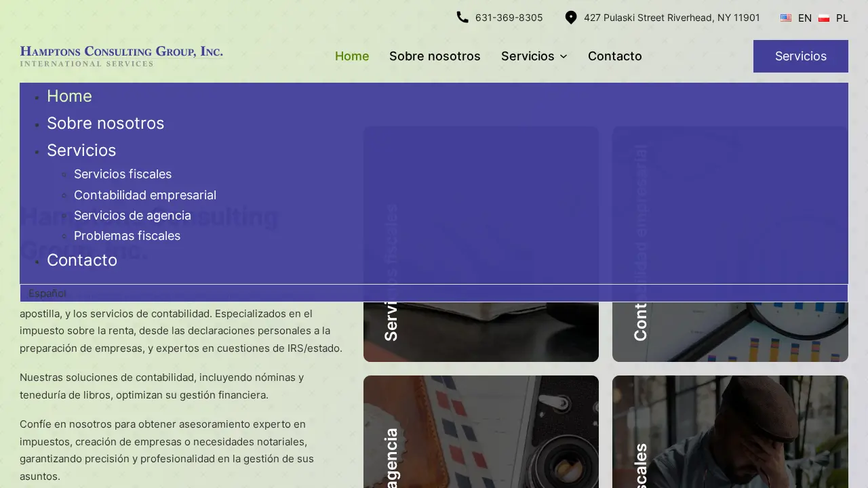Select Servicios in the overlay menu list
This screenshot has width=868, height=488.
pos(81,150)
